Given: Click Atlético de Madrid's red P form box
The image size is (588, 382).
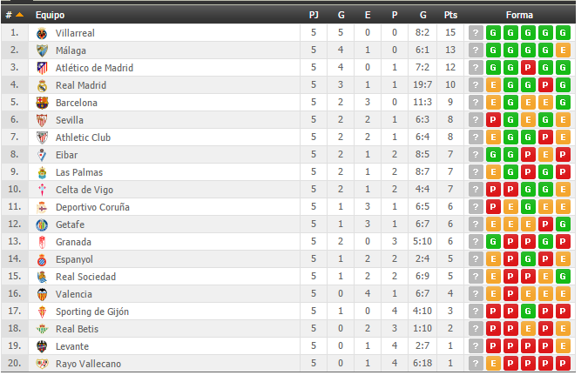Looking at the screenshot, I should (x=528, y=68).
